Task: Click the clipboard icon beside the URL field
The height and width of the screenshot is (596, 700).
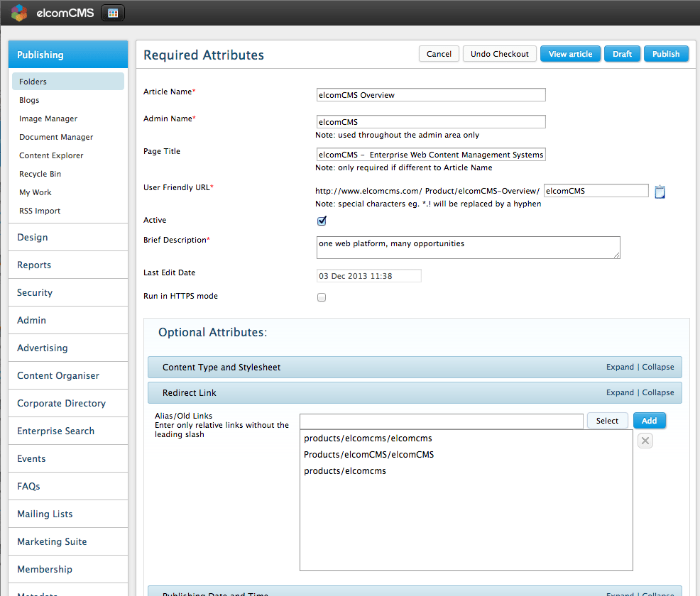Action: point(660,190)
